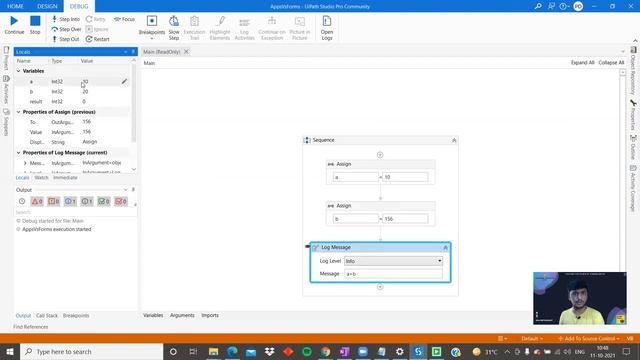Open the Log Level dropdown
The width and height of the screenshot is (640, 360).
pyautogui.click(x=393, y=261)
